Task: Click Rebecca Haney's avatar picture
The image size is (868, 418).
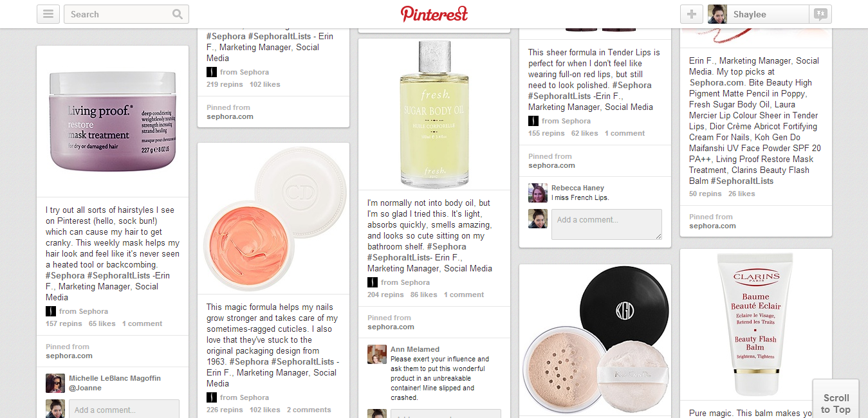Action: coord(538,193)
